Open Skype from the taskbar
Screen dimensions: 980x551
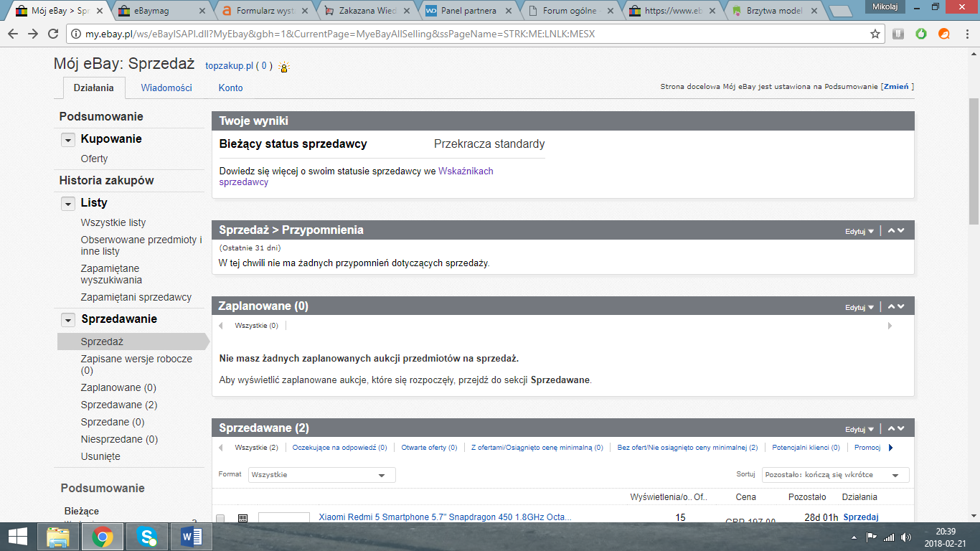click(x=147, y=536)
